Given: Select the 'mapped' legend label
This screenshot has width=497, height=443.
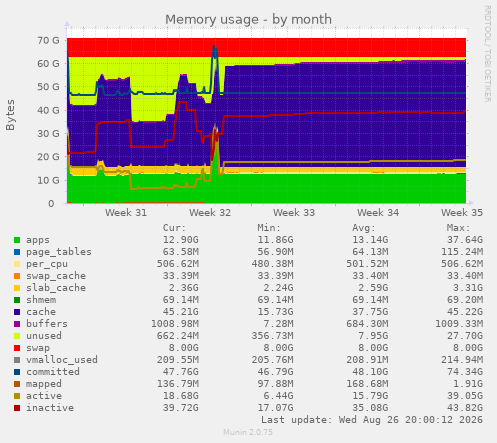Looking at the screenshot, I should tap(44, 384).
